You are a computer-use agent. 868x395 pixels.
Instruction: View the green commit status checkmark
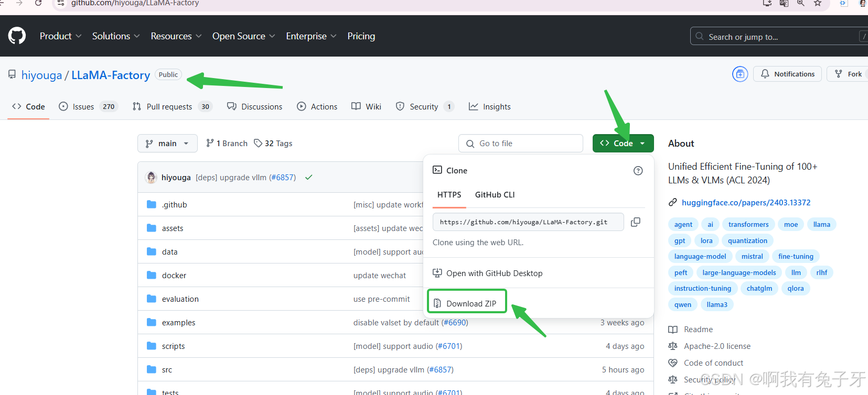(309, 177)
